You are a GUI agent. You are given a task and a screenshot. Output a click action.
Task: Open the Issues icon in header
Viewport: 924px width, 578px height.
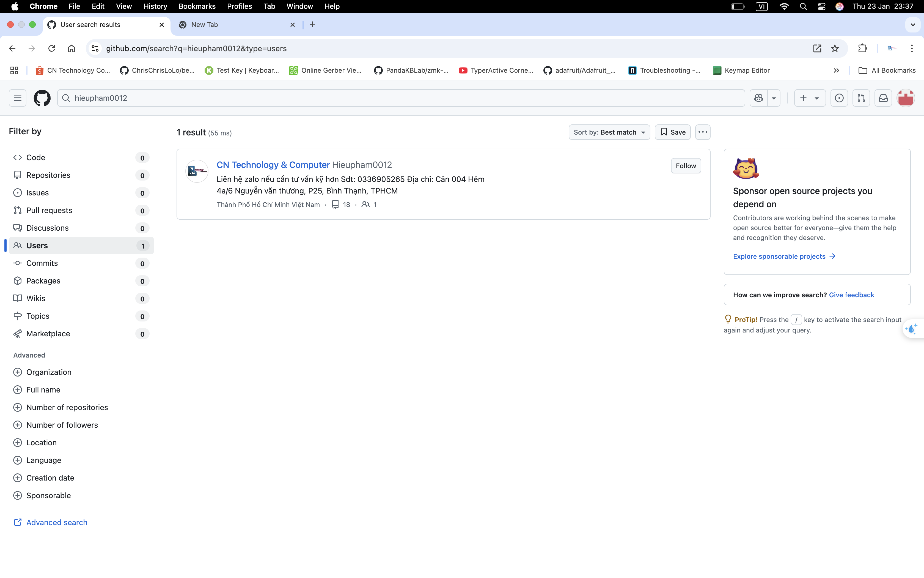coord(839,98)
